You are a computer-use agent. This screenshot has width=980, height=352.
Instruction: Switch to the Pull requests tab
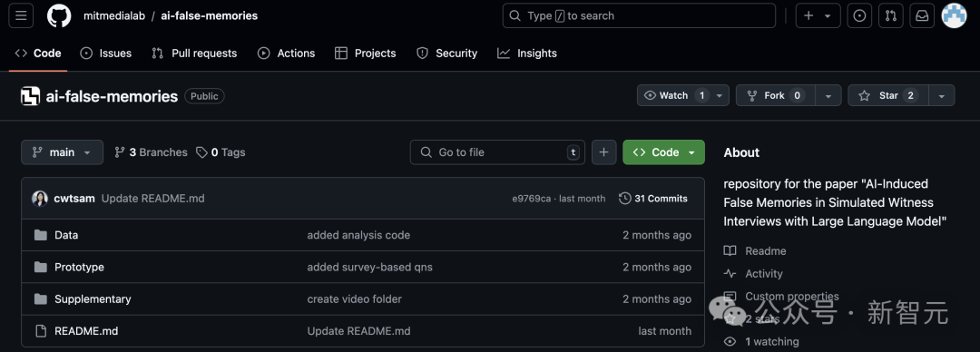click(x=194, y=54)
